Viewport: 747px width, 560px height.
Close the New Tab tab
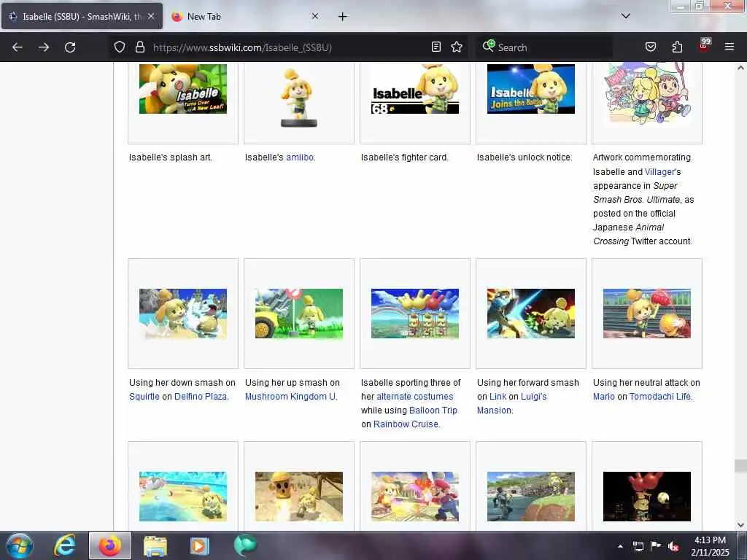coord(315,16)
